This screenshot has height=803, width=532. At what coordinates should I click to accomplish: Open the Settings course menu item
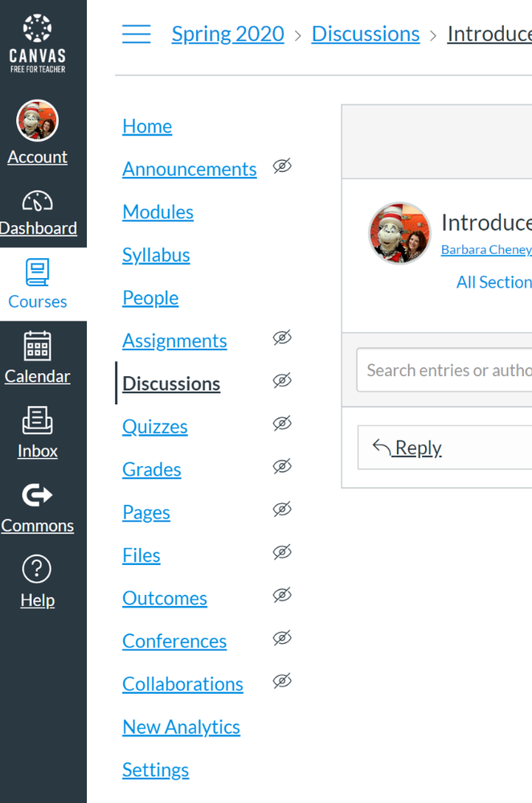pos(155,770)
